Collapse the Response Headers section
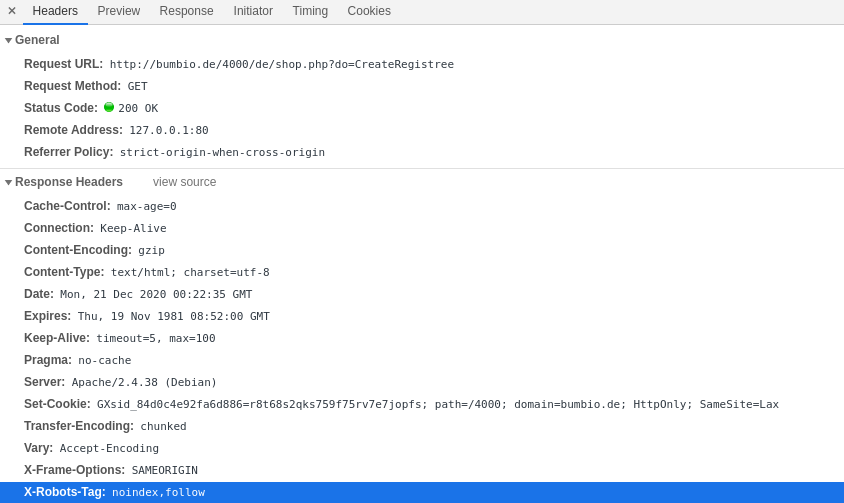The height and width of the screenshot is (503, 844). point(9,183)
